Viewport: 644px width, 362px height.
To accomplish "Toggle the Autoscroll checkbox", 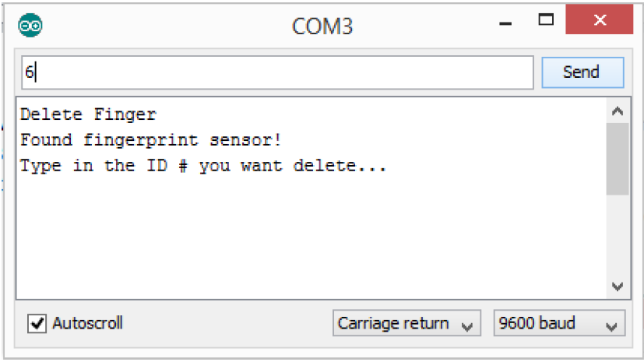I will pos(37,323).
